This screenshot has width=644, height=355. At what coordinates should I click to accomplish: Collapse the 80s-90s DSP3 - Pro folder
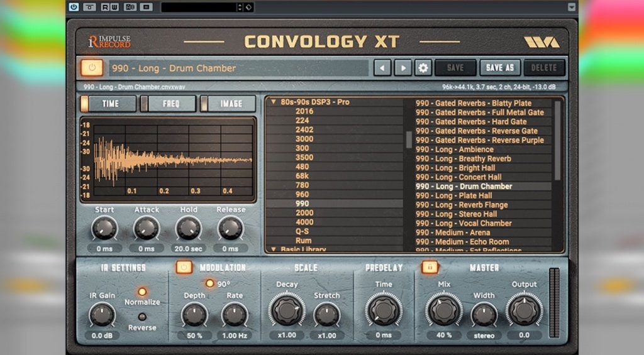point(274,102)
